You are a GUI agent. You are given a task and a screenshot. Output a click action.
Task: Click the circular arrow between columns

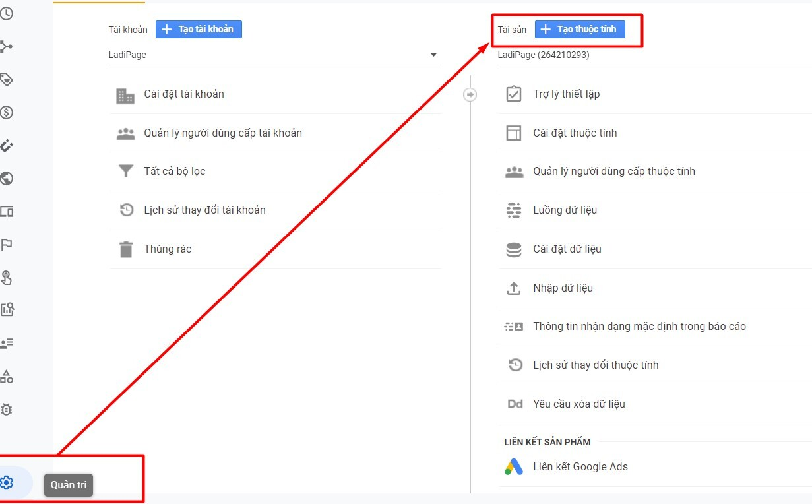pyautogui.click(x=470, y=94)
